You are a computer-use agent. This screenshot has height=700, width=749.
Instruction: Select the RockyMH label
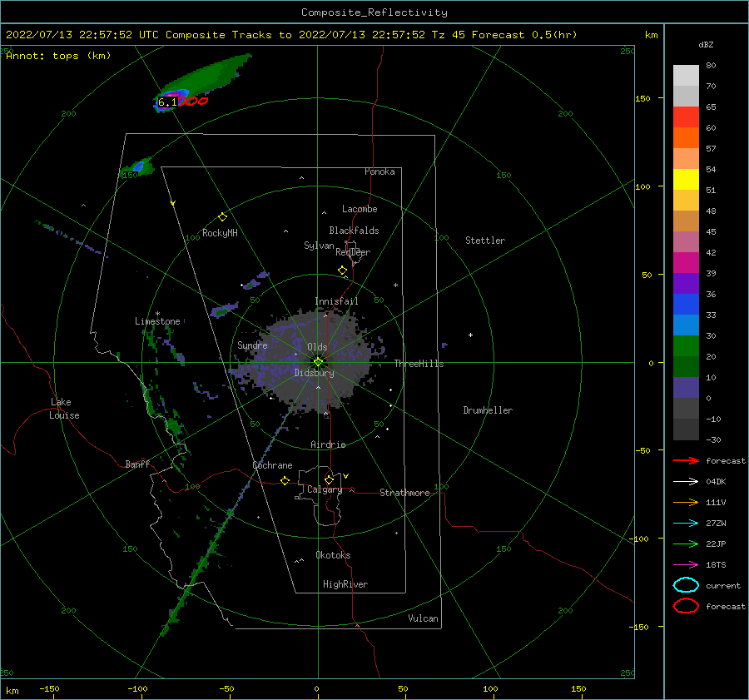220,233
